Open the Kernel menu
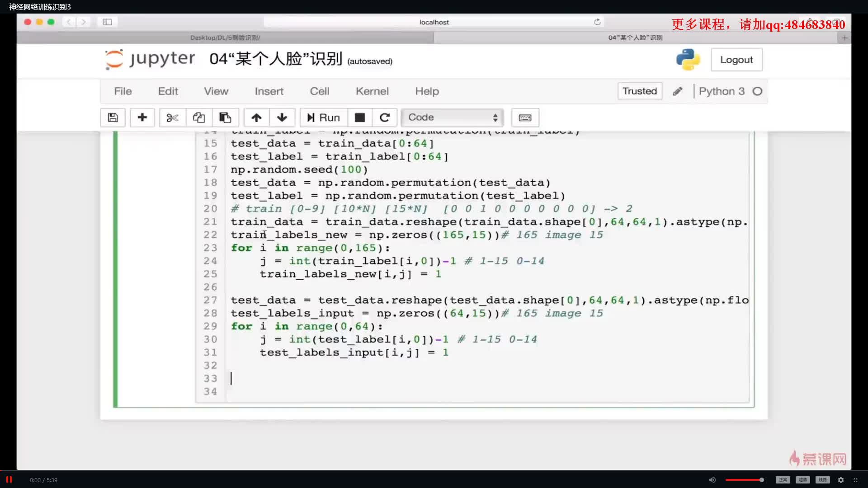Image resolution: width=868 pixels, height=488 pixels. pyautogui.click(x=372, y=91)
